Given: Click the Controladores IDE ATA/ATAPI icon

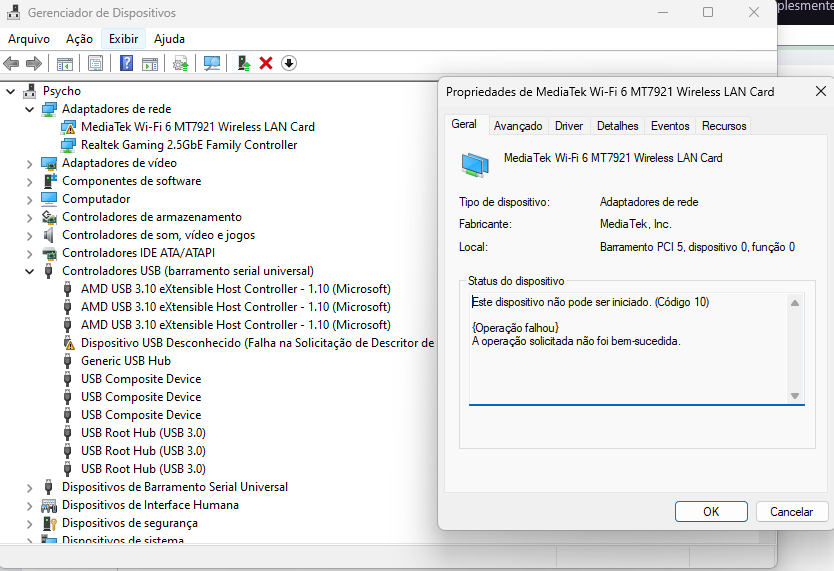Looking at the screenshot, I should 49,253.
